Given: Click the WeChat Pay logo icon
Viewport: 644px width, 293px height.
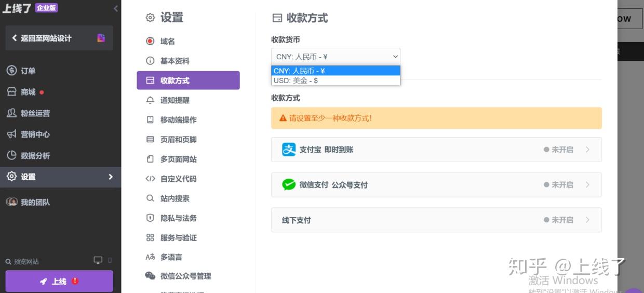Looking at the screenshot, I should (x=288, y=184).
